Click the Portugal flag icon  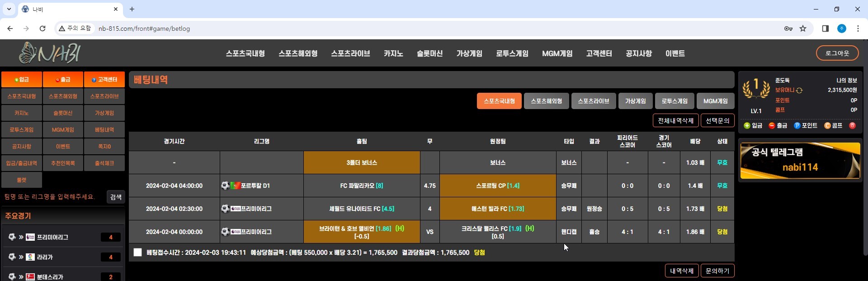(235, 186)
